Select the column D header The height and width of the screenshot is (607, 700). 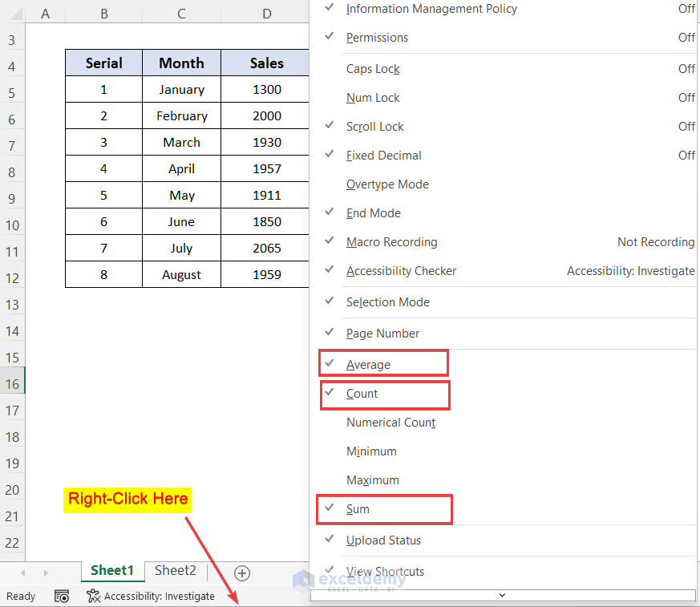(x=266, y=14)
